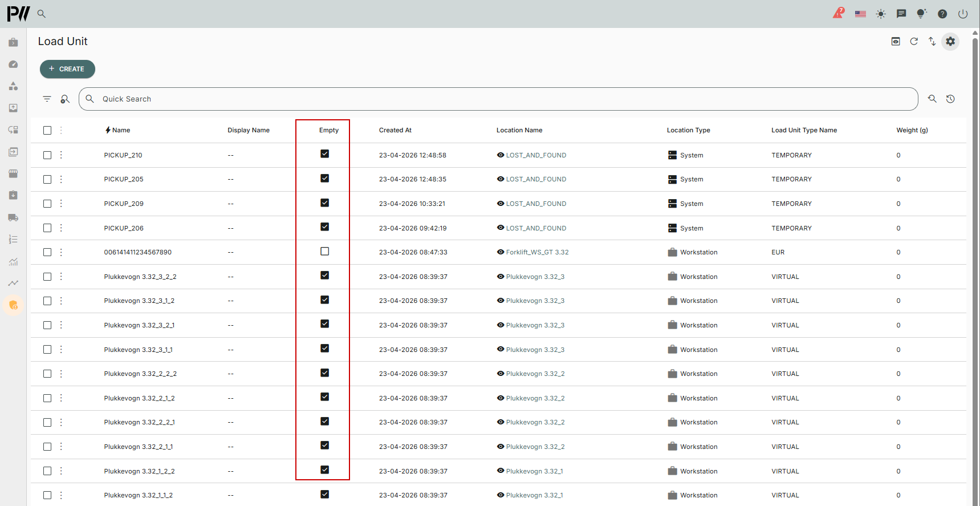Toggle the sun light/dark theme icon
Viewport: 980px width, 506px height.
[x=881, y=14]
